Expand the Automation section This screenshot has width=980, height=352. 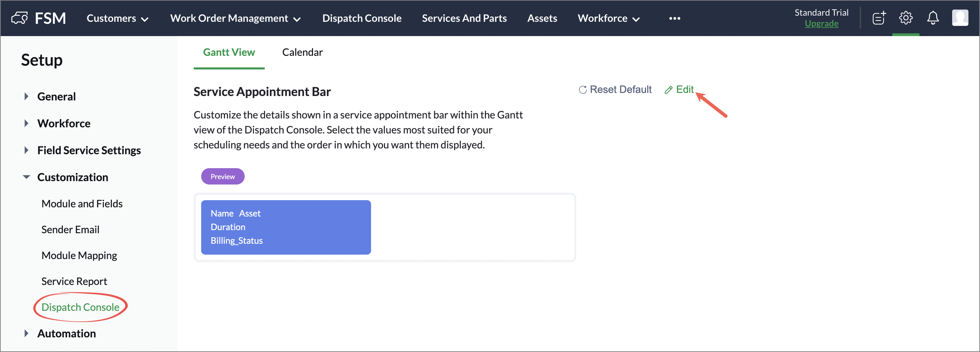(26, 333)
